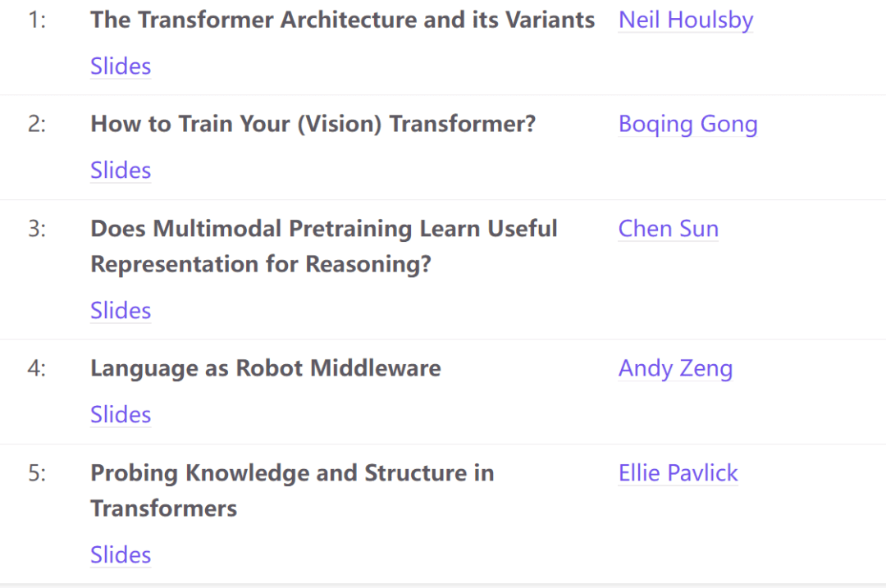This screenshot has width=886, height=588.
Task: Click the row number 5 label
Action: (x=36, y=473)
